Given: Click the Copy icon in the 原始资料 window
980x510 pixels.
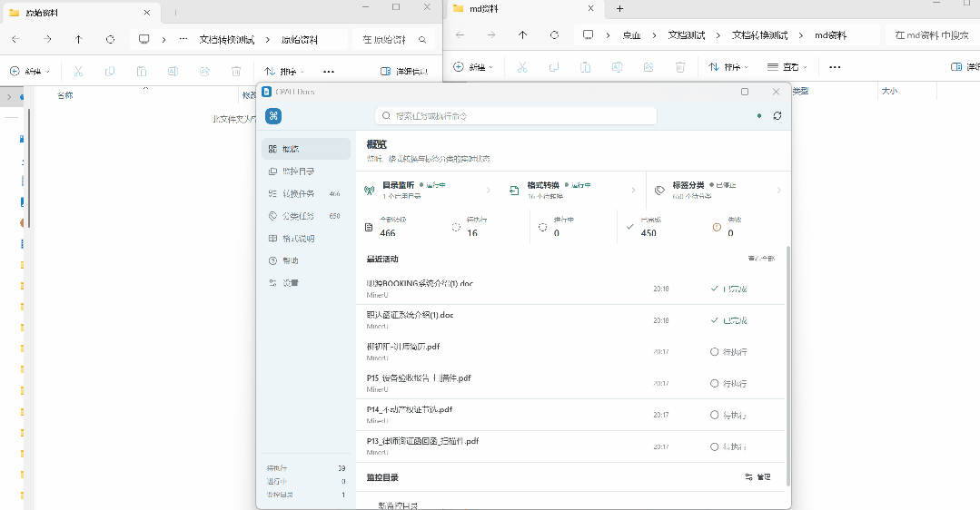Looking at the screenshot, I should tap(110, 72).
